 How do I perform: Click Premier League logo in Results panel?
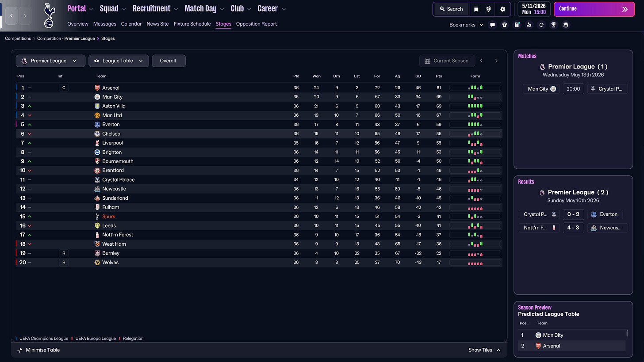[x=542, y=192]
